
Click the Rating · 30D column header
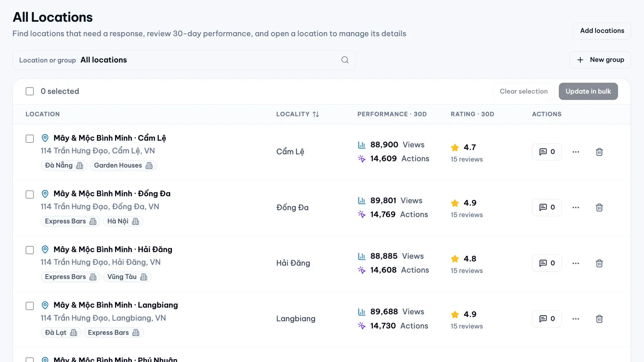point(472,114)
